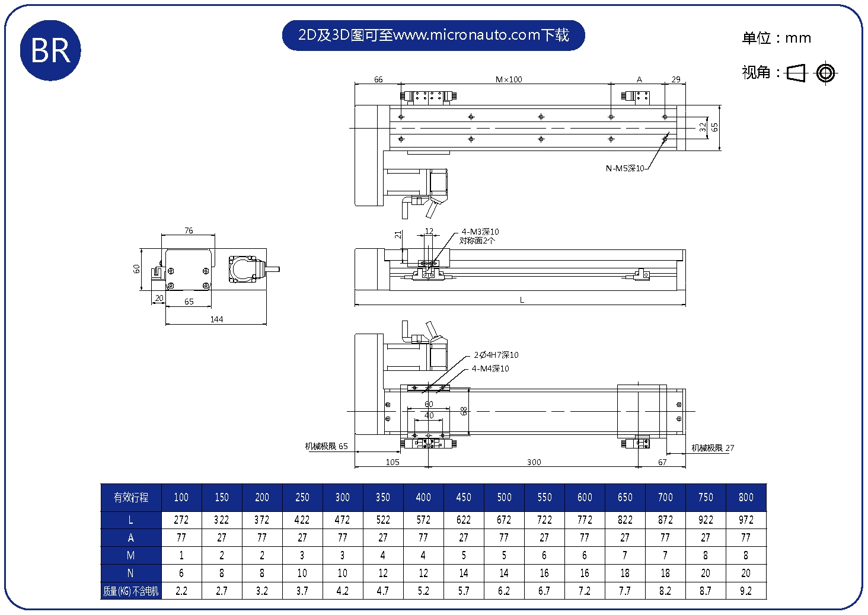Click the 质量(KG)不含电机 row label
Screen dimensions: 868x615
(131, 591)
